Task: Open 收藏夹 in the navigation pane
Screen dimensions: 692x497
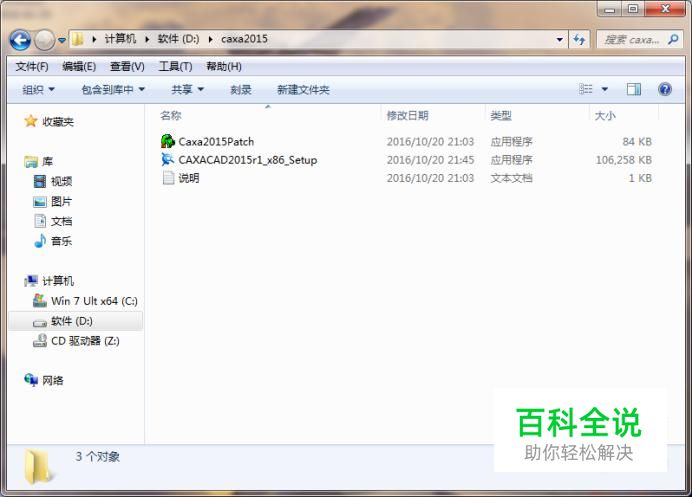Action: point(58,122)
